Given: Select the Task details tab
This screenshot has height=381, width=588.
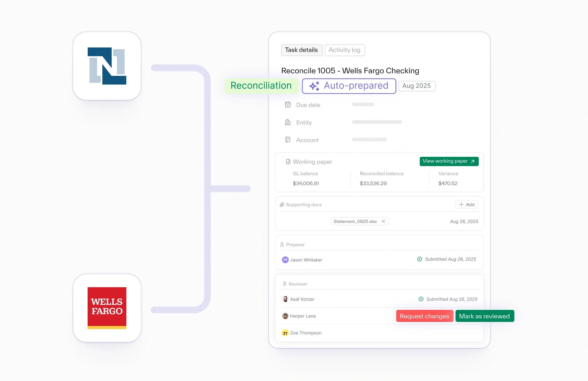Looking at the screenshot, I should (302, 50).
